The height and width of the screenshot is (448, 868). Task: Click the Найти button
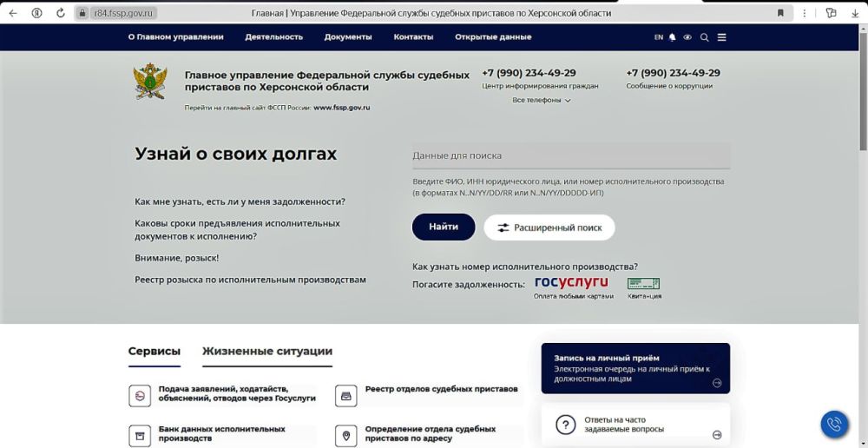coord(444,227)
